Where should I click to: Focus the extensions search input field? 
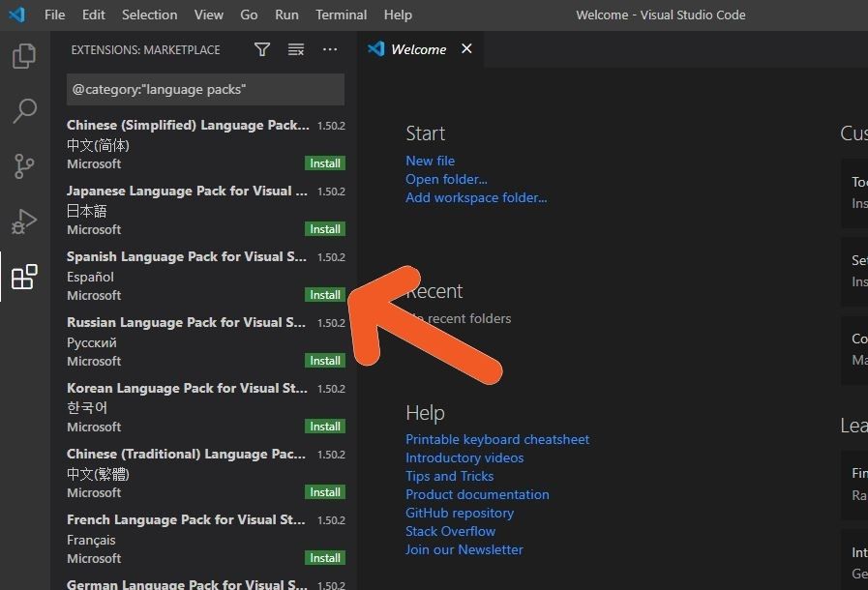click(x=205, y=89)
